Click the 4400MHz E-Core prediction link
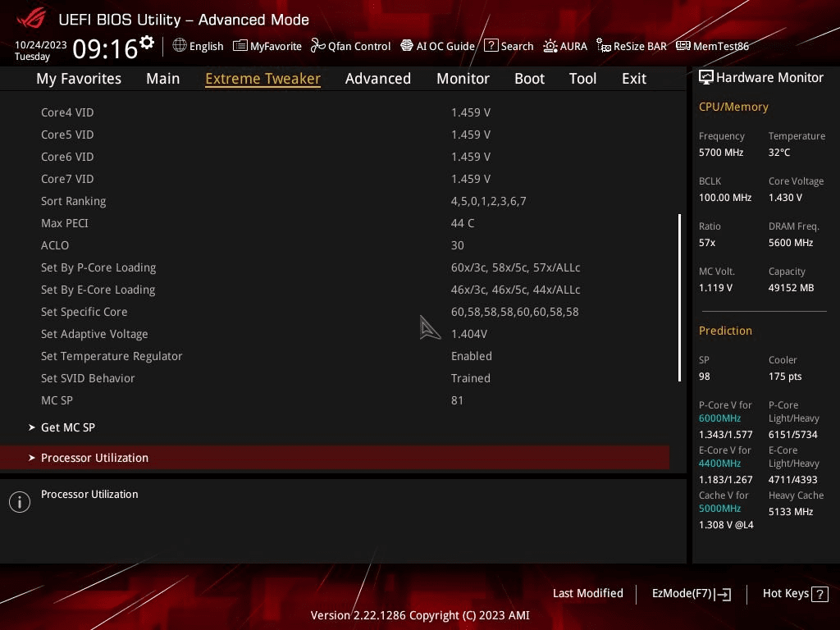 click(x=719, y=463)
